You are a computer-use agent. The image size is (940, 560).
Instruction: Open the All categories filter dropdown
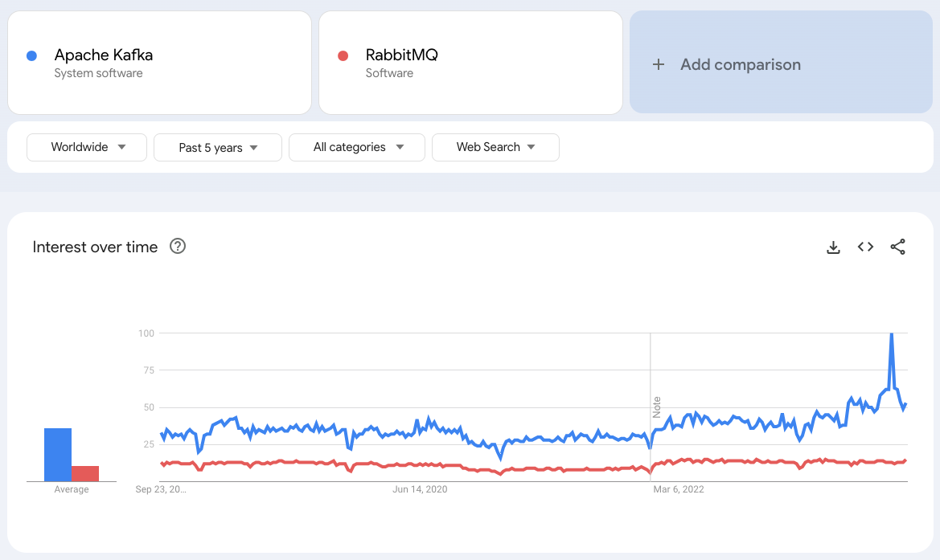pos(356,147)
